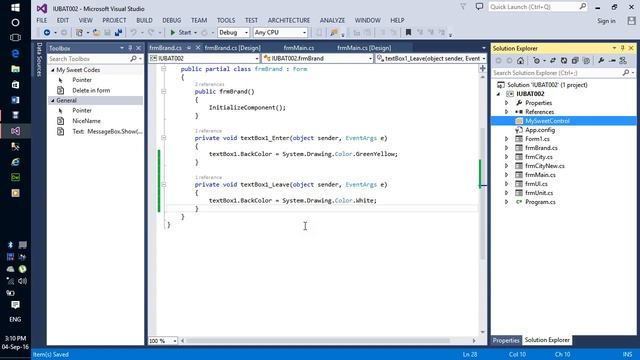Image resolution: width=640 pixels, height=360 pixels.
Task: Click the Home icon in Solution Explorer
Action: click(520, 60)
